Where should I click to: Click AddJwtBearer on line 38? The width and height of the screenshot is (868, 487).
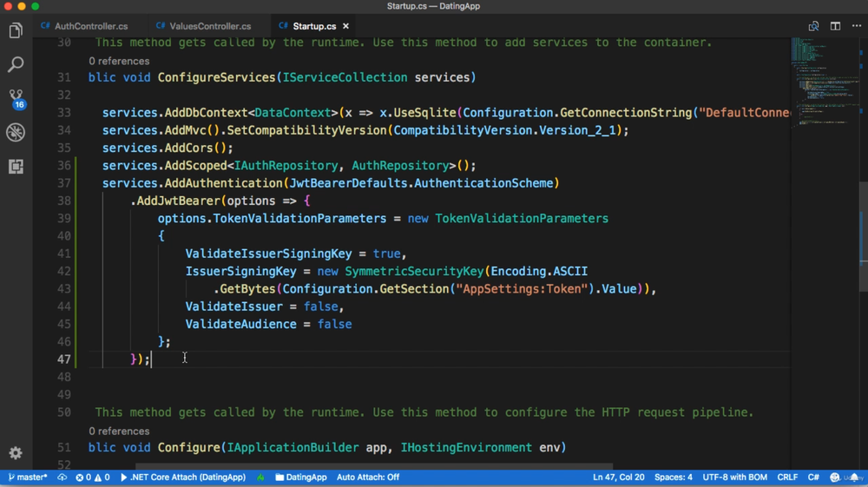(178, 201)
